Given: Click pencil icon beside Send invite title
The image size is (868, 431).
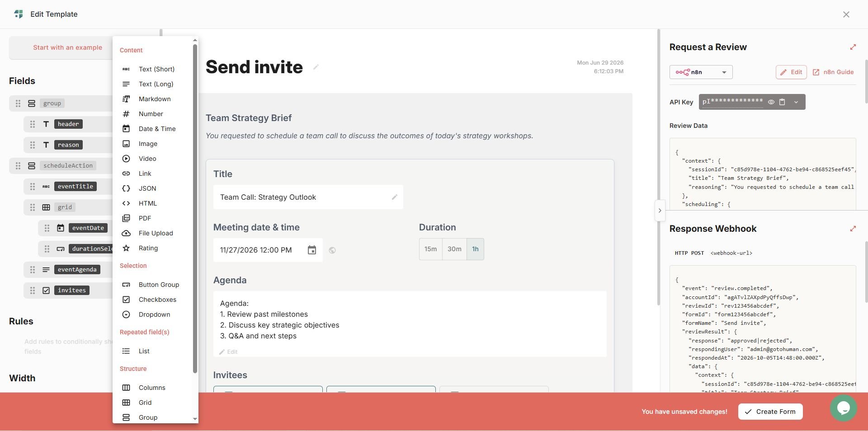Looking at the screenshot, I should 316,67.
